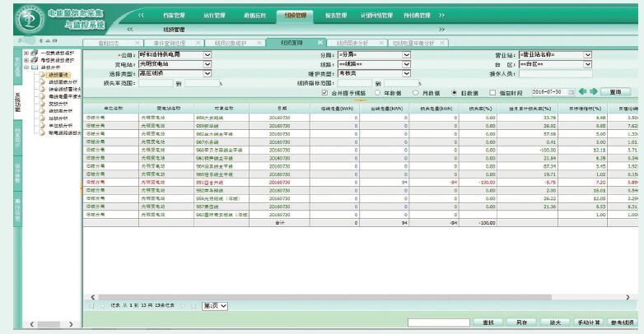Click the 查询 button
644x334 pixels.
(614, 92)
